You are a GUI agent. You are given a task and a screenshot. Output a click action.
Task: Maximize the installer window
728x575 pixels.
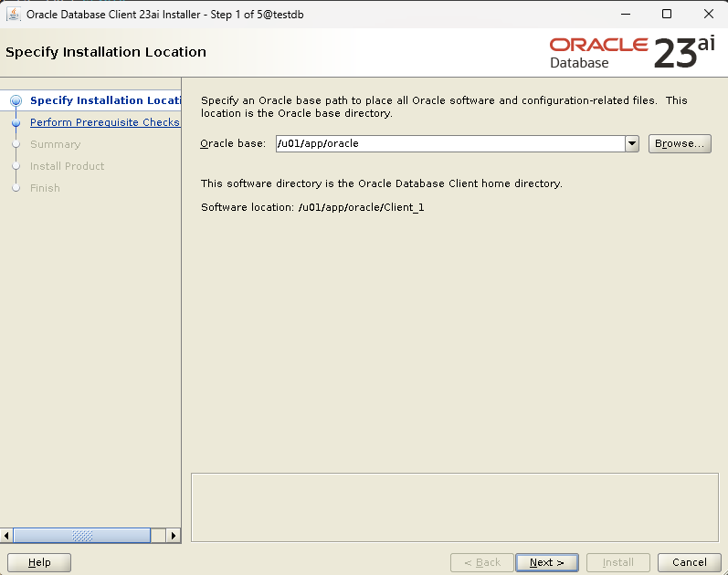(x=667, y=14)
